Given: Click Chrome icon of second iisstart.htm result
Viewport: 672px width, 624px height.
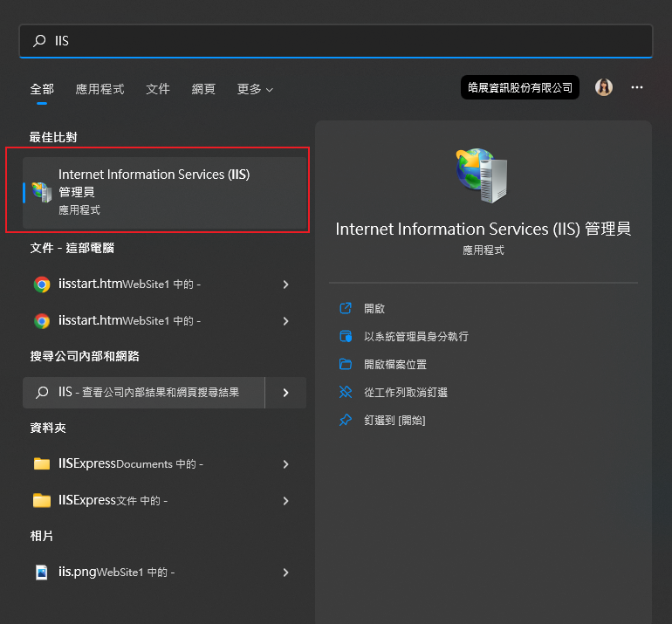Looking at the screenshot, I should click(42, 321).
